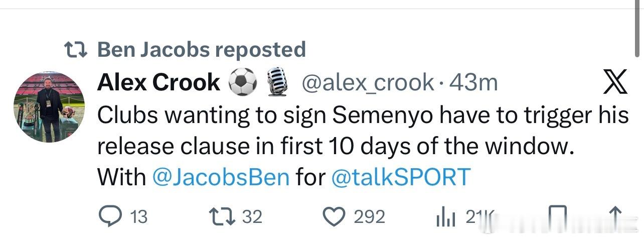Open the "Ben Jacobs reposted" link
This screenshot has height=240, width=644.
[x=201, y=49]
